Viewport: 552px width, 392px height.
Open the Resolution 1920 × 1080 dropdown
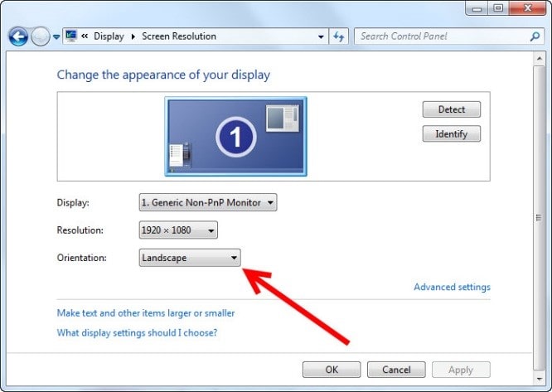click(x=178, y=230)
